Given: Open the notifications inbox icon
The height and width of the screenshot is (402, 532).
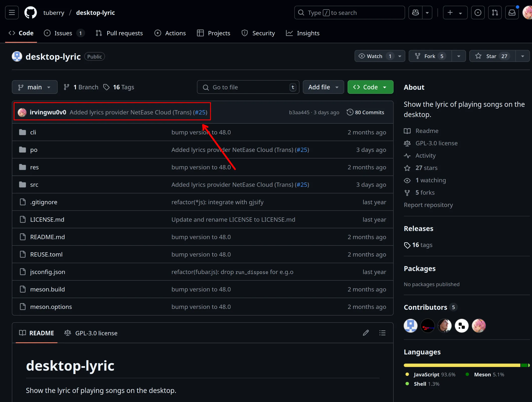Looking at the screenshot, I should tap(512, 13).
